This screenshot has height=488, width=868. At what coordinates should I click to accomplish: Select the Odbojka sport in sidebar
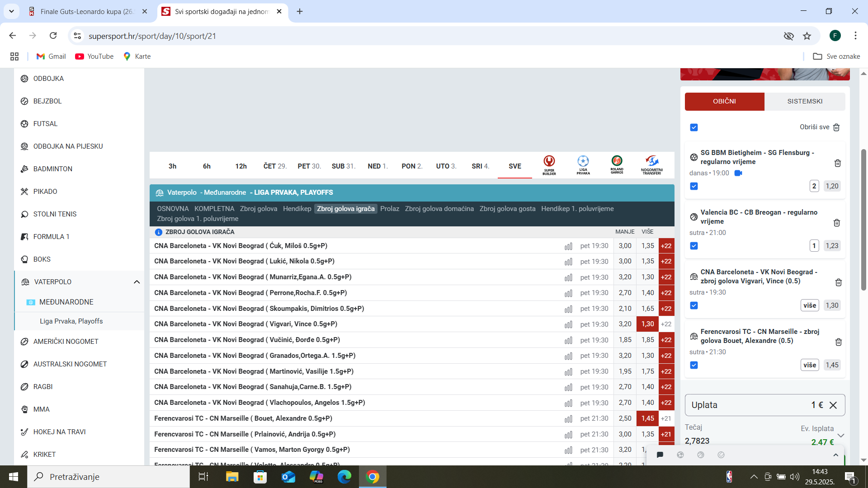tap(48, 79)
